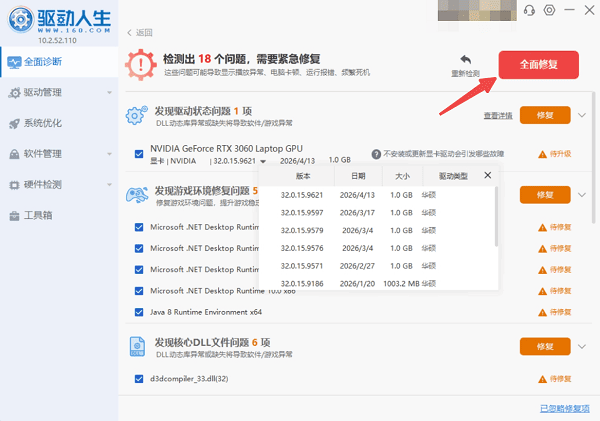This screenshot has width=600, height=421.
Task: Click 修复 button for core DLL problems
Action: 545,346
